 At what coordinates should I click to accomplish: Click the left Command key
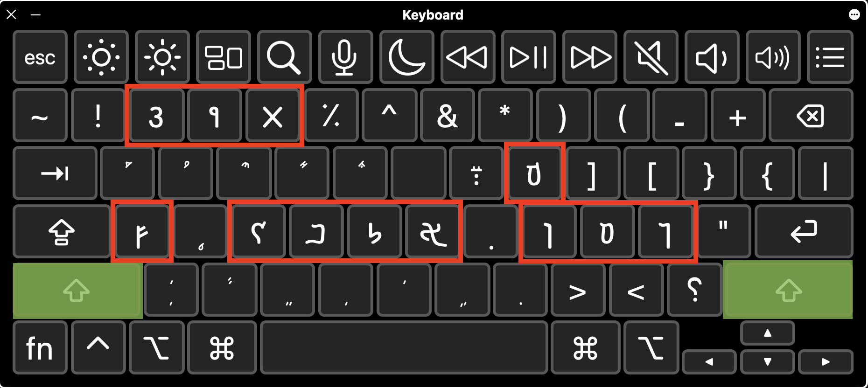222,348
